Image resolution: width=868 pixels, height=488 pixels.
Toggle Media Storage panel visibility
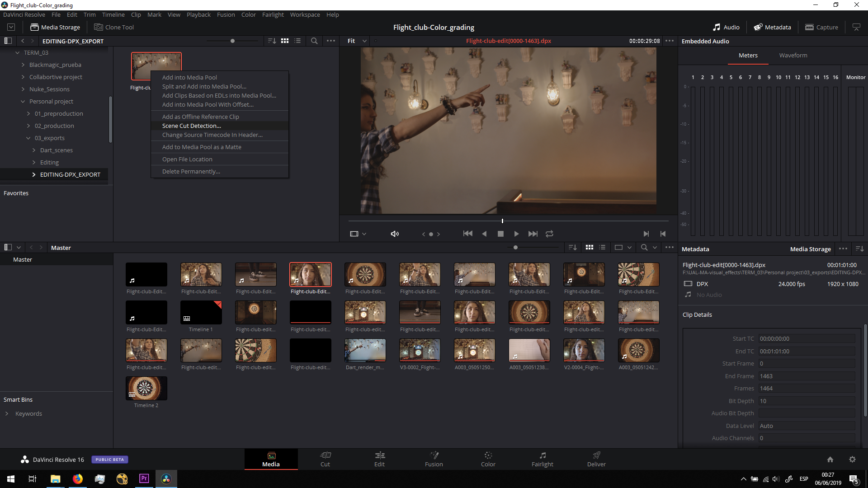[x=55, y=27]
